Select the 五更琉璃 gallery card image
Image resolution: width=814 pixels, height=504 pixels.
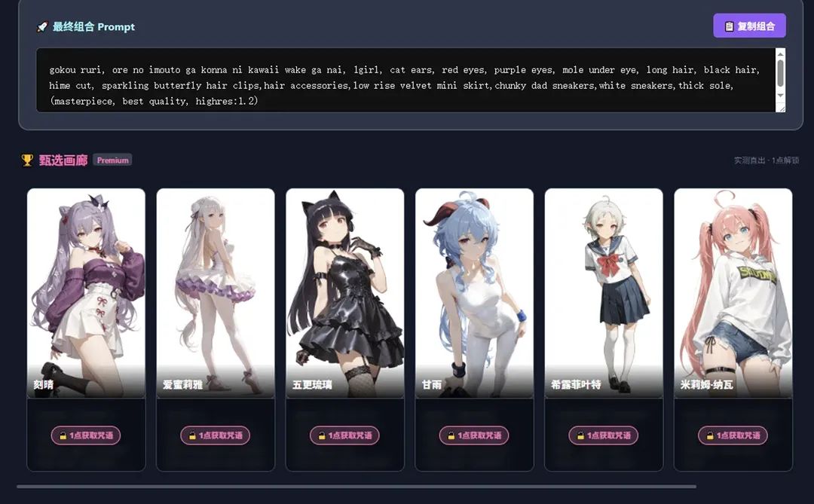pos(344,293)
